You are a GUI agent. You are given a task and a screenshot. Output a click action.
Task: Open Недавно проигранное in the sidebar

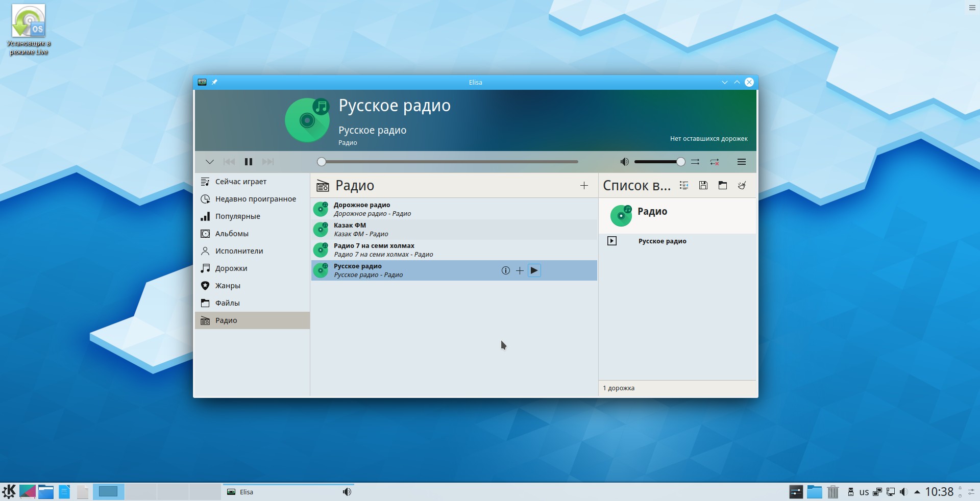coord(252,199)
